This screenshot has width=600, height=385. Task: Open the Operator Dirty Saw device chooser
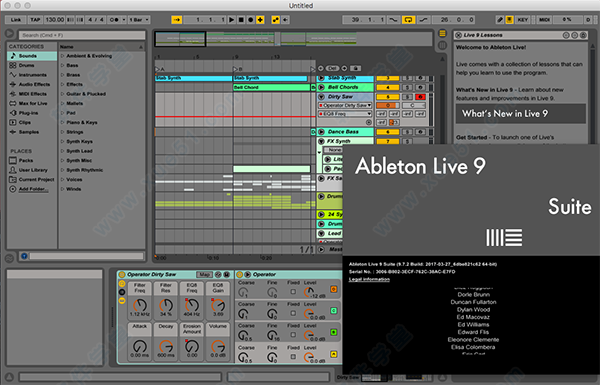point(345,105)
